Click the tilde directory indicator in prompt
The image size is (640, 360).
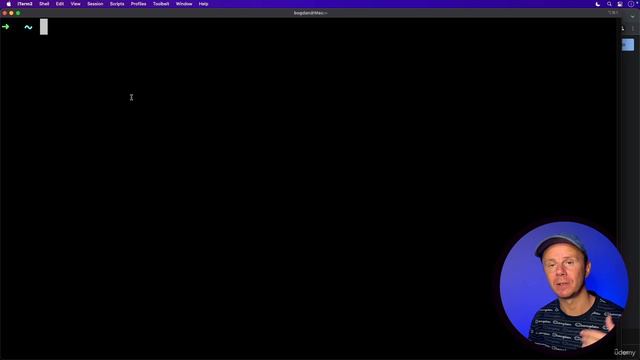[28, 27]
